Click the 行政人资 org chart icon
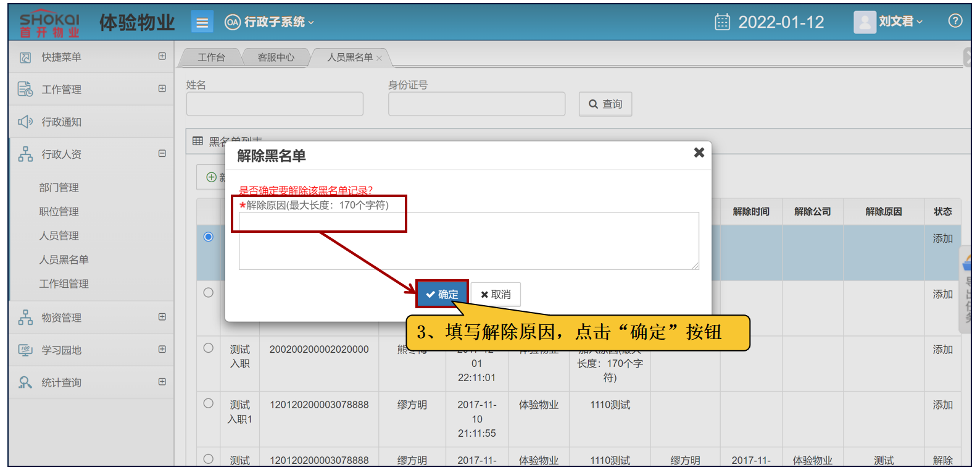 click(25, 154)
